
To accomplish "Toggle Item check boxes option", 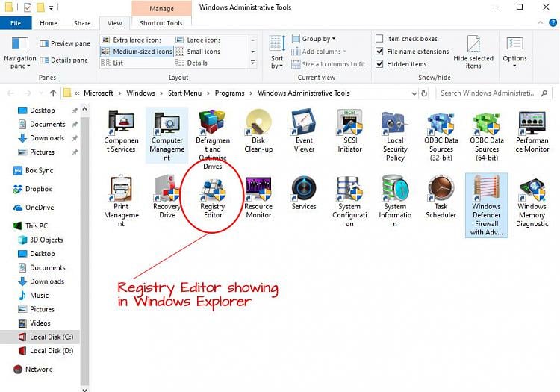I will click(406, 39).
